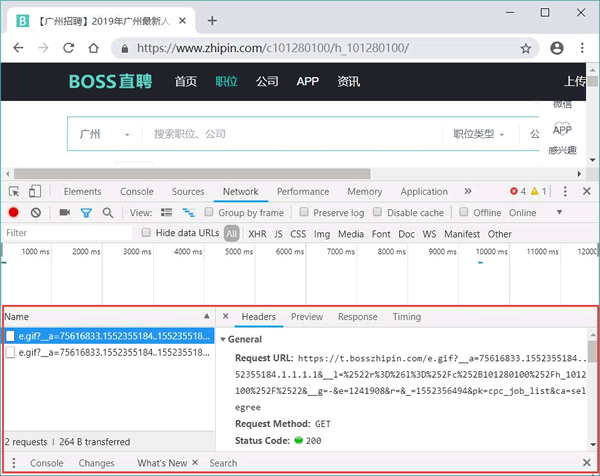Click the network Filter input
This screenshot has width=600, height=476.
[68, 233]
